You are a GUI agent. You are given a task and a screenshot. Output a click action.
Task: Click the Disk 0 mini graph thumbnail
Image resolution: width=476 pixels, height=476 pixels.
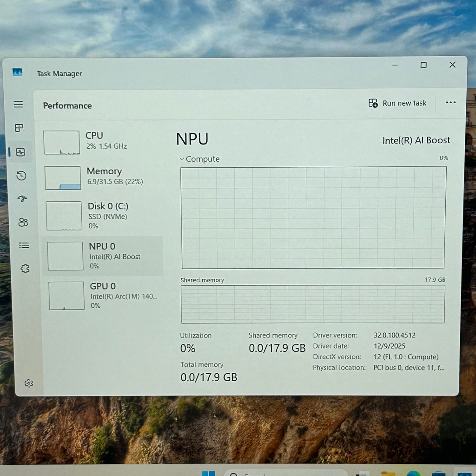64,216
